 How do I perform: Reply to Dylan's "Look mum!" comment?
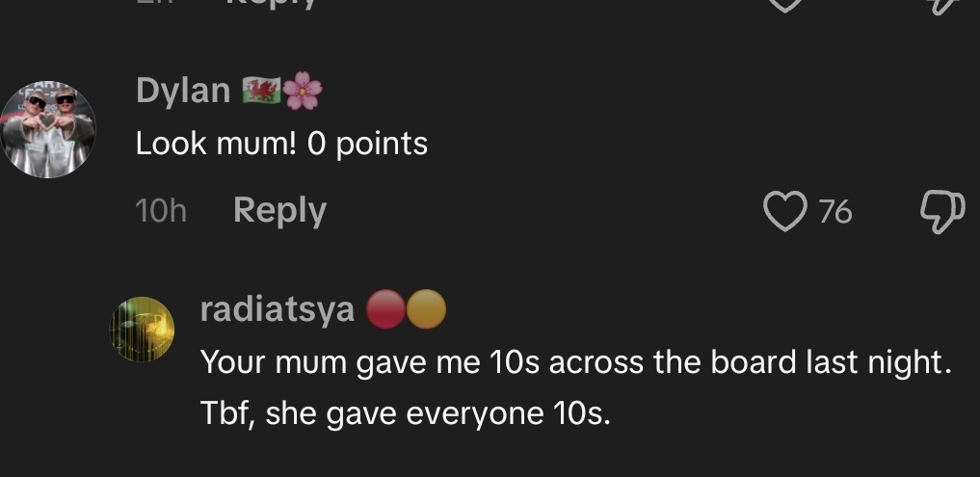pyautogui.click(x=279, y=210)
